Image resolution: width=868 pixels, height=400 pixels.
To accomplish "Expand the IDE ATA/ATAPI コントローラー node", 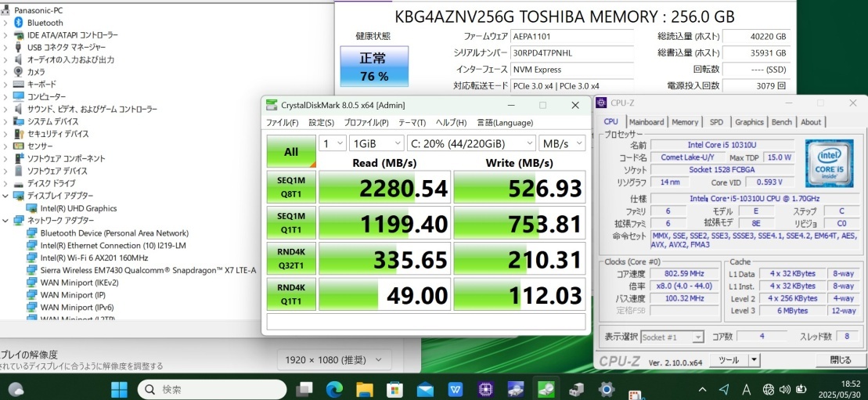I will [x=5, y=35].
